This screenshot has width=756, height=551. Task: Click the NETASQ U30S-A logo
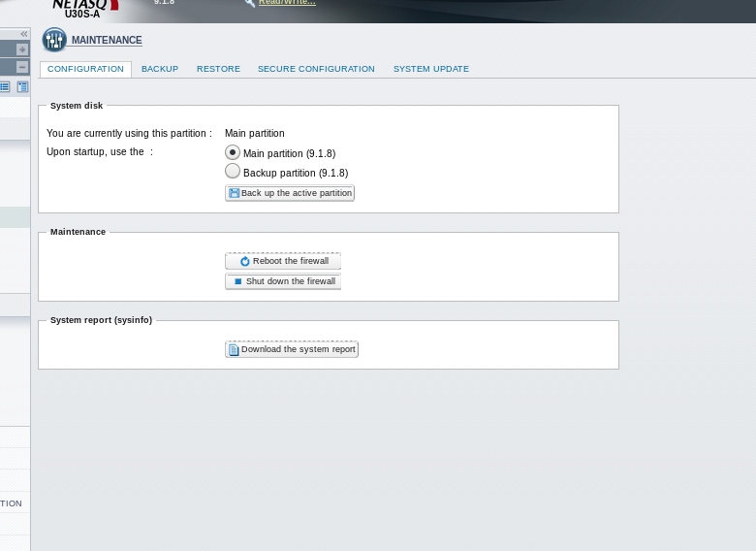(x=85, y=9)
